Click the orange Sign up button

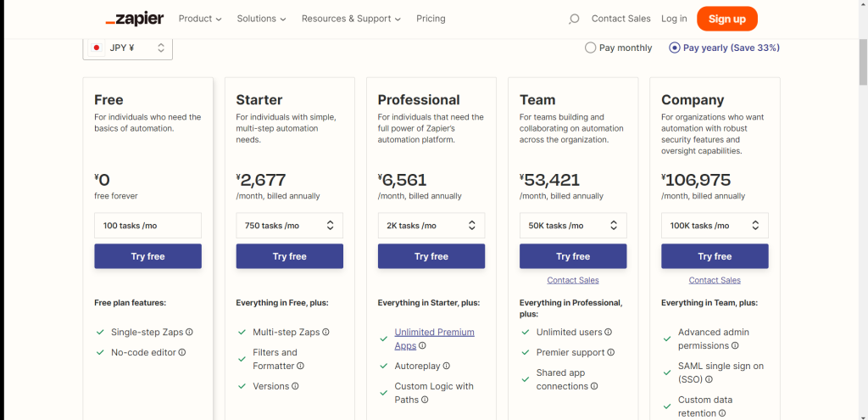point(726,19)
